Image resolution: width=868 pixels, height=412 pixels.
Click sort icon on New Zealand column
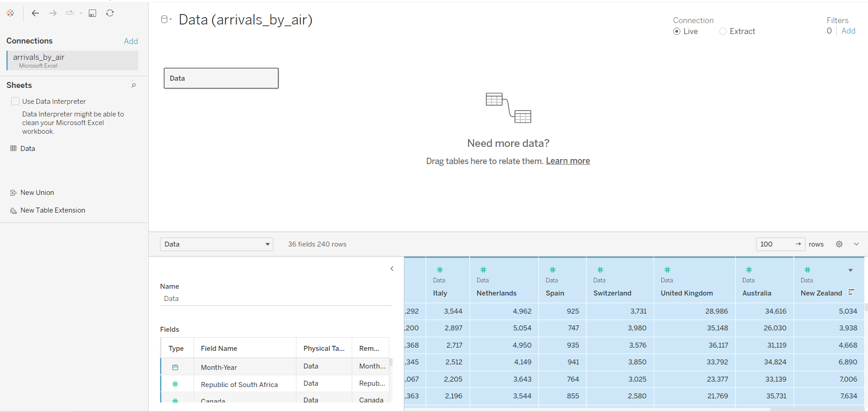851,292
